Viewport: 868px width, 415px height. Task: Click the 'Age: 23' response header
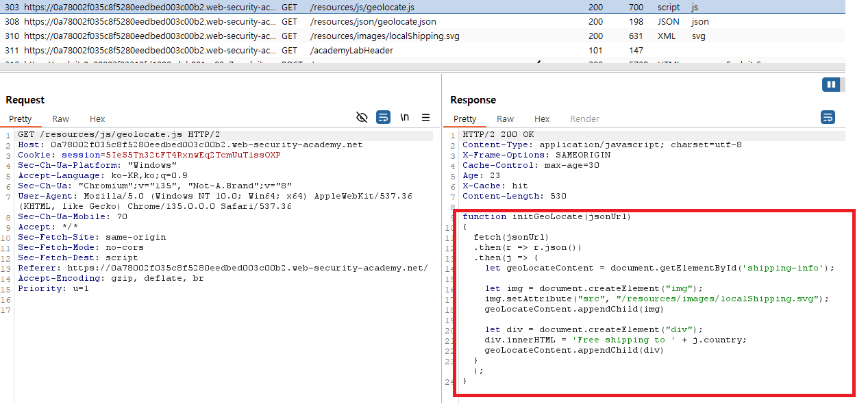[482, 176]
